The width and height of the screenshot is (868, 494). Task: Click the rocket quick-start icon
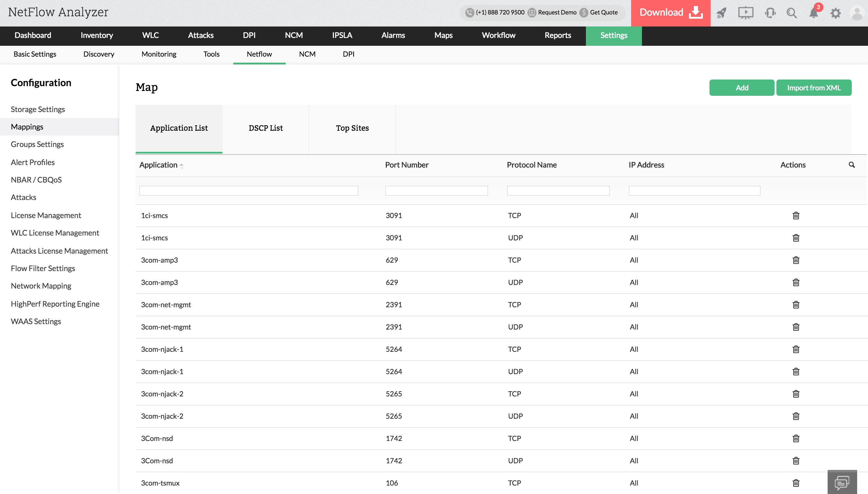pyautogui.click(x=721, y=13)
